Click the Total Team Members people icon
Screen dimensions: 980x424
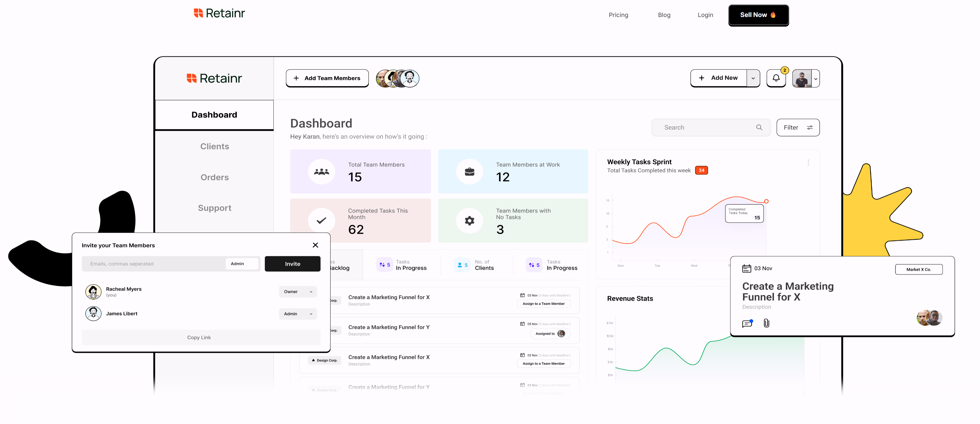coord(321,172)
